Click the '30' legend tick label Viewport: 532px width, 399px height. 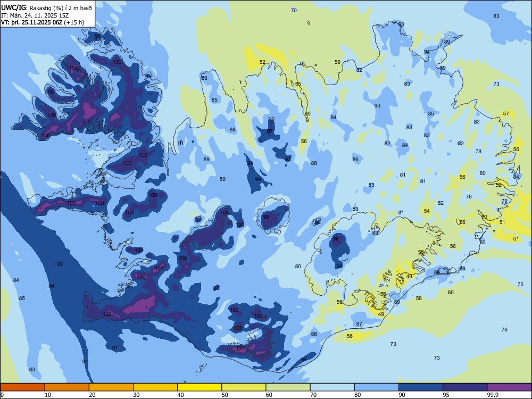click(136, 395)
